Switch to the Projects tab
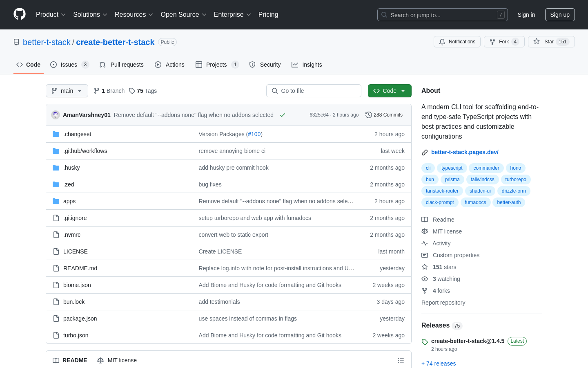 click(217, 65)
